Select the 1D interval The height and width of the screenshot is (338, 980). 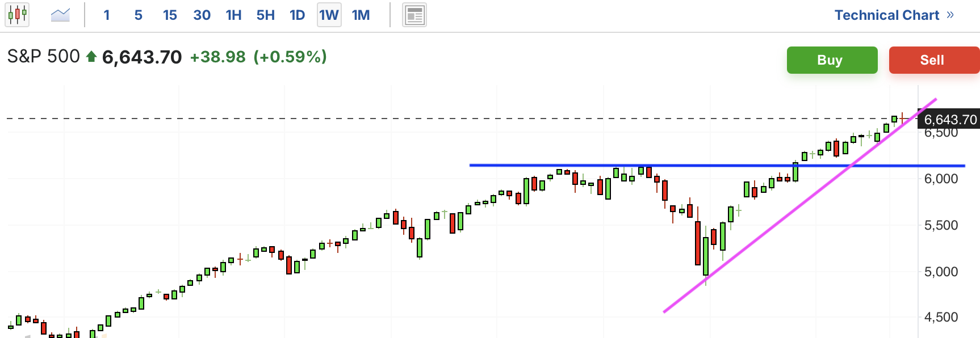pos(297,15)
